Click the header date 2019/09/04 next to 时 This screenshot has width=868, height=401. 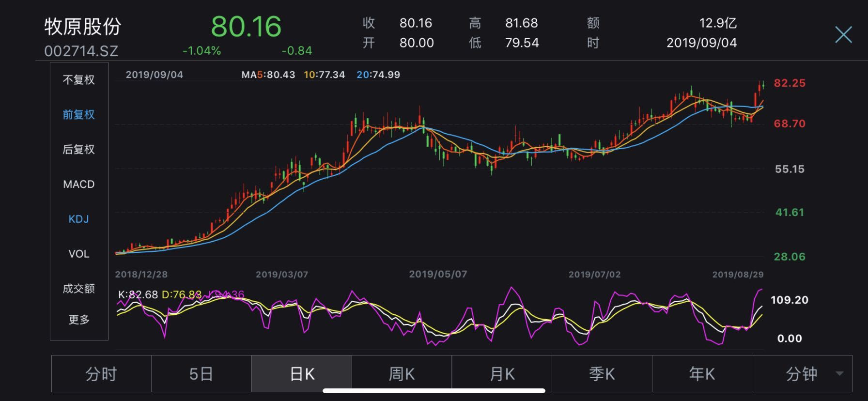pyautogui.click(x=702, y=43)
